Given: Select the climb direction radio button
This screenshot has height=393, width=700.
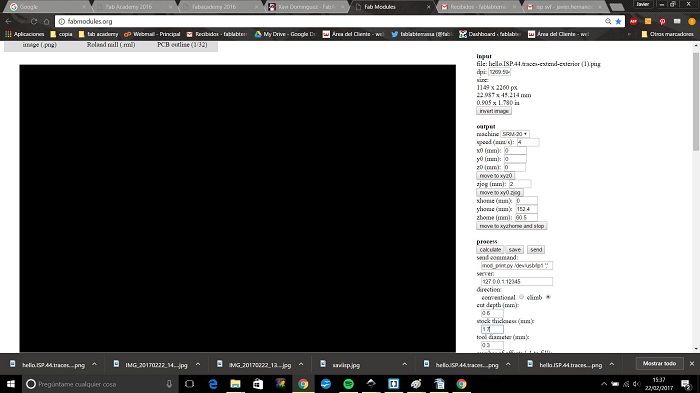Looking at the screenshot, I should pos(548,297).
